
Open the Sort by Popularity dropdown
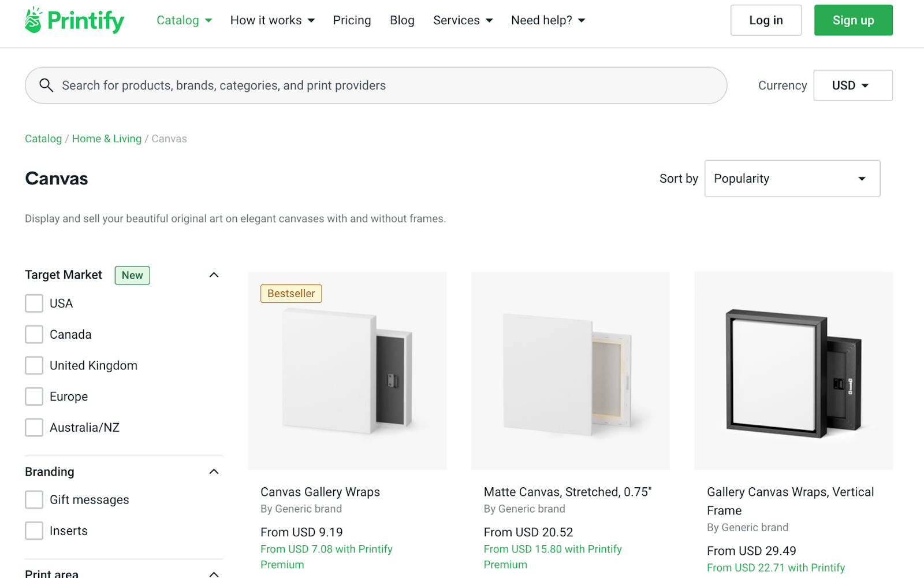pos(792,178)
